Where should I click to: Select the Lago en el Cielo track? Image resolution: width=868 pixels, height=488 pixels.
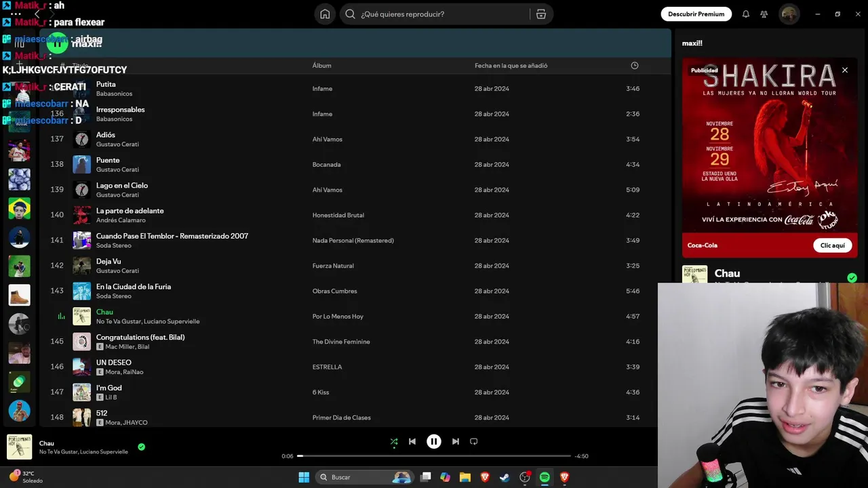click(122, 186)
